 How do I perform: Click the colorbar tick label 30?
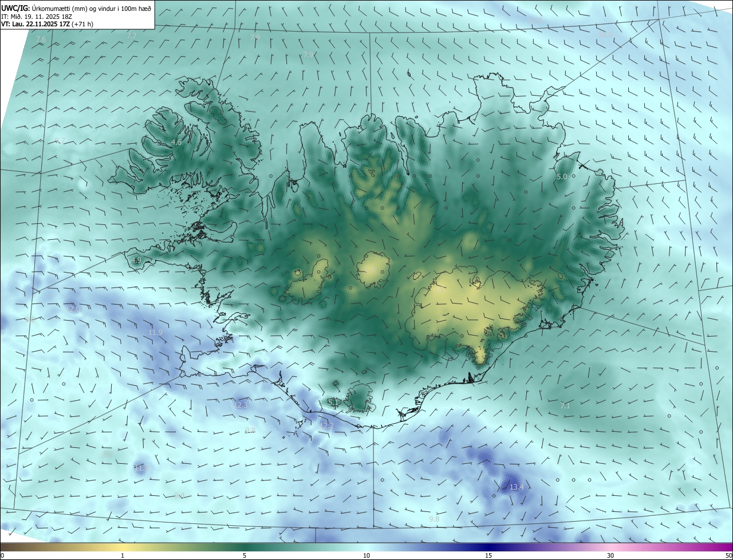tap(610, 555)
